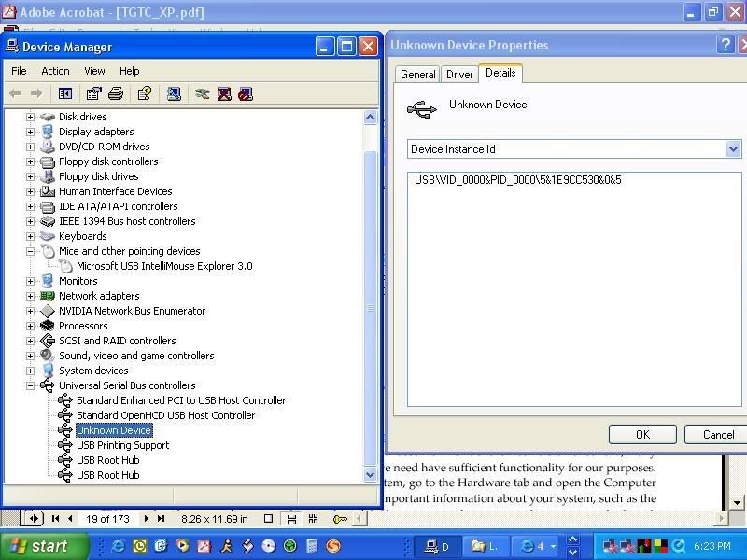Open the Device Instance Id dropdown
The image size is (747, 560).
pyautogui.click(x=733, y=149)
